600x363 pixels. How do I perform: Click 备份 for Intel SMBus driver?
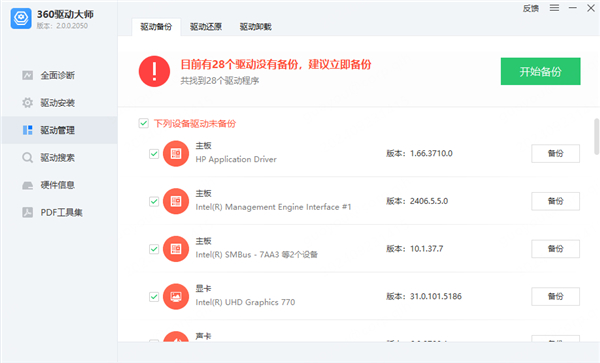click(x=555, y=249)
